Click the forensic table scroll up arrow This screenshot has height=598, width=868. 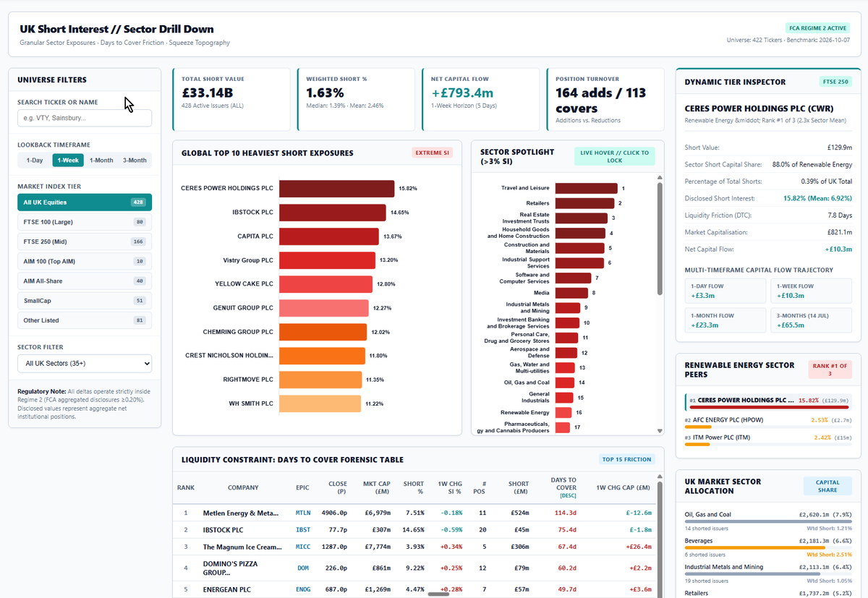(659, 477)
